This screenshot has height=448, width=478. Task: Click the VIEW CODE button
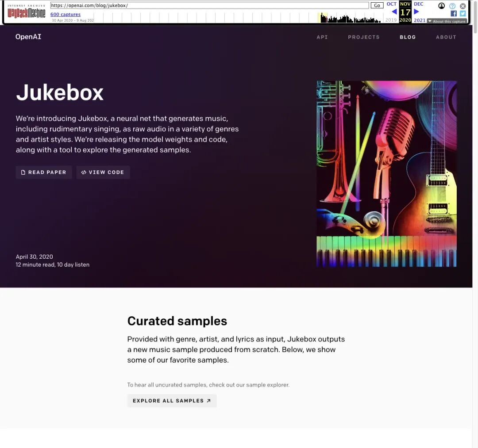coord(103,172)
